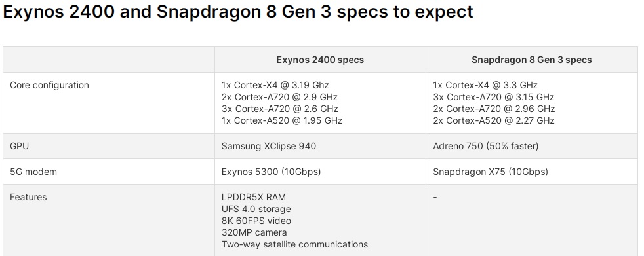Click the page heading about Exynos 2400
The image size is (644, 256).
238,12
